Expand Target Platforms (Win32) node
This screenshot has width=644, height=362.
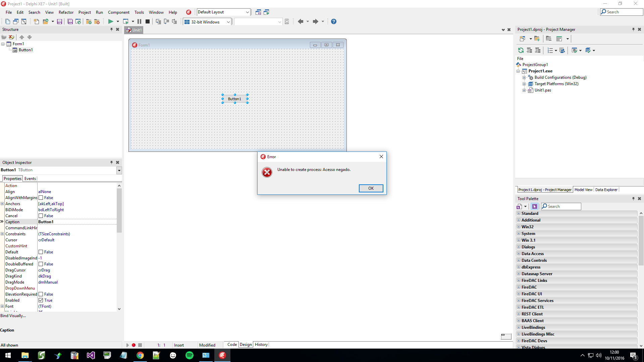524,84
